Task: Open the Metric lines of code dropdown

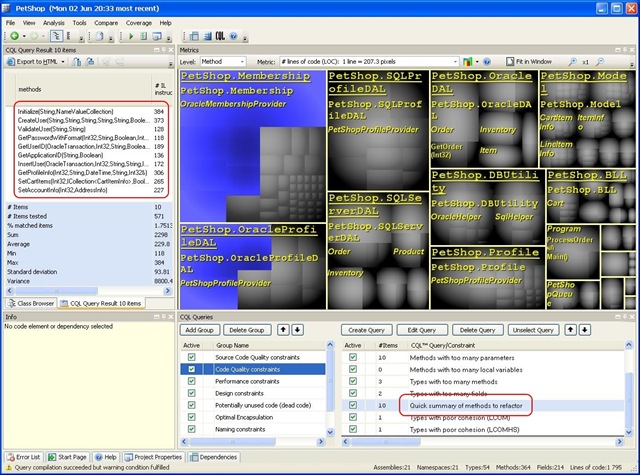Action: (x=455, y=62)
